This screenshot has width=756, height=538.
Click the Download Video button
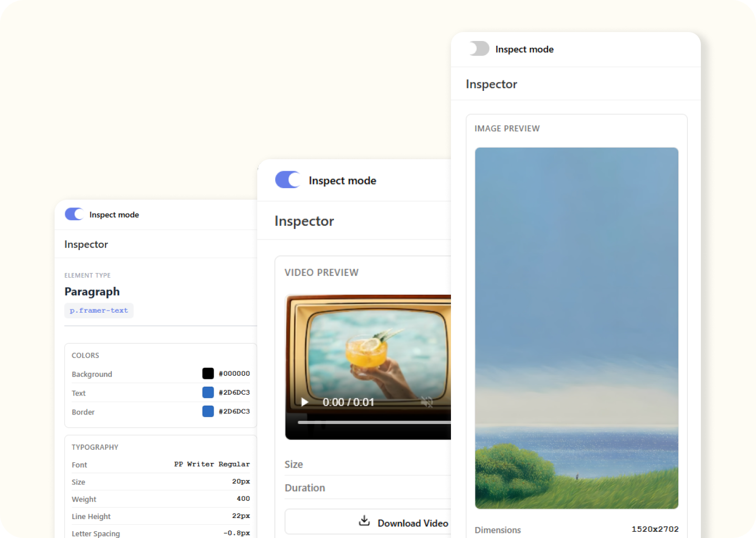tap(403, 523)
